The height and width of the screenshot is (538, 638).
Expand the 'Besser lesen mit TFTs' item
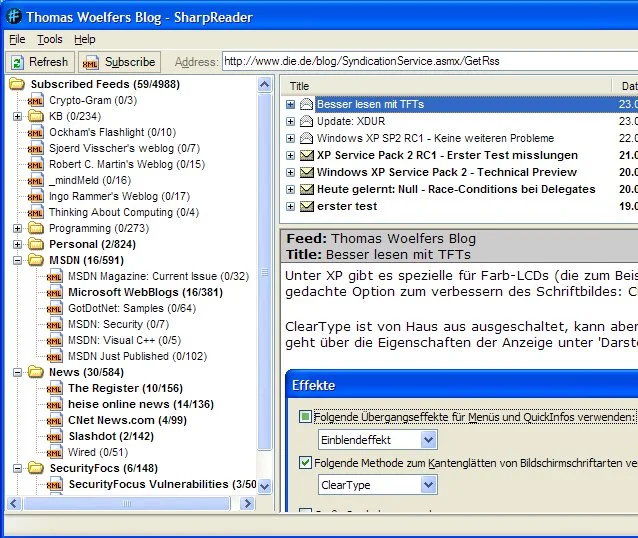pos(290,105)
